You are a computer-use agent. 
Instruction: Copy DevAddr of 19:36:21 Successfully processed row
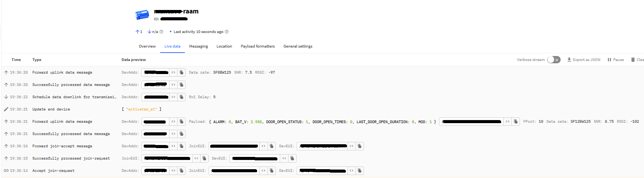point(181,134)
